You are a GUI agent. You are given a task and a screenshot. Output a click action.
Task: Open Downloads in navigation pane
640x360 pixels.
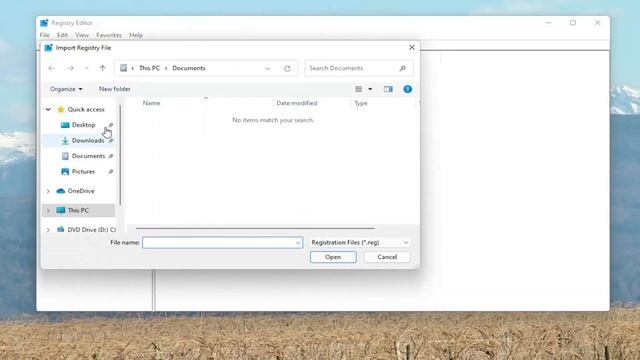pos(88,140)
